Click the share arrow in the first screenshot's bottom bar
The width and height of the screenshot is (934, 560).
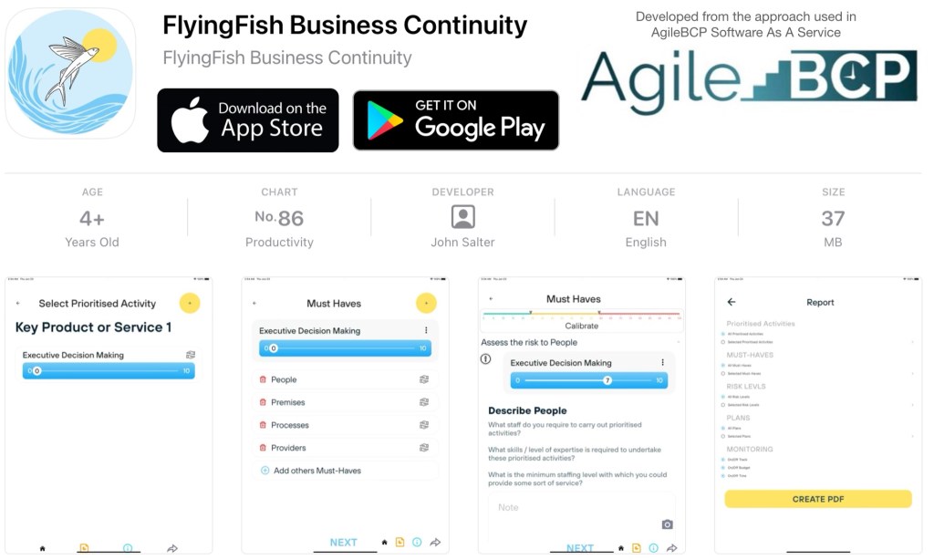[172, 548]
